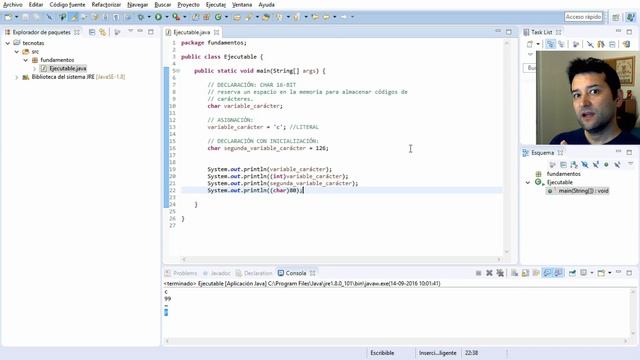The image size is (640, 360).
Task: Open the Proyecto menu
Action: click(189, 5)
